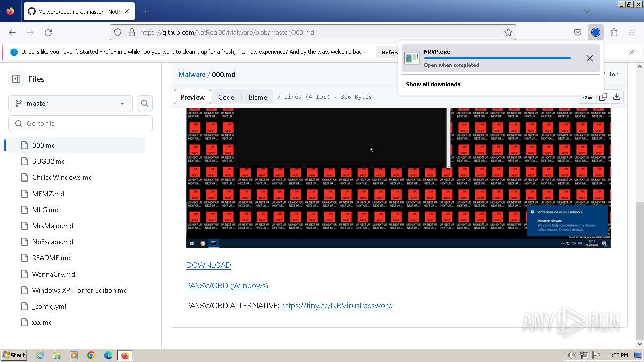Search files with magnifier button
This screenshot has width=644, height=362.
tap(145, 103)
